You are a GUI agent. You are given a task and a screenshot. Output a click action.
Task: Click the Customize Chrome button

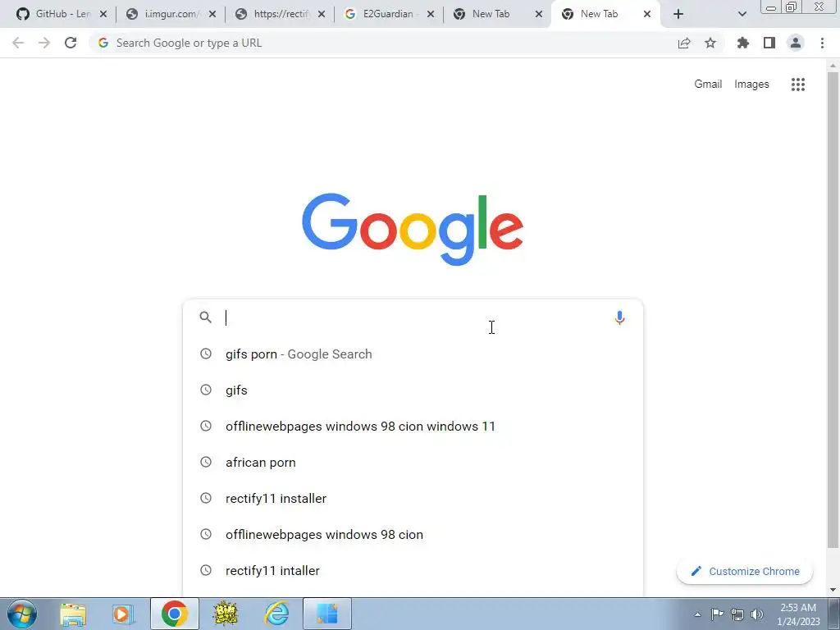point(745,571)
